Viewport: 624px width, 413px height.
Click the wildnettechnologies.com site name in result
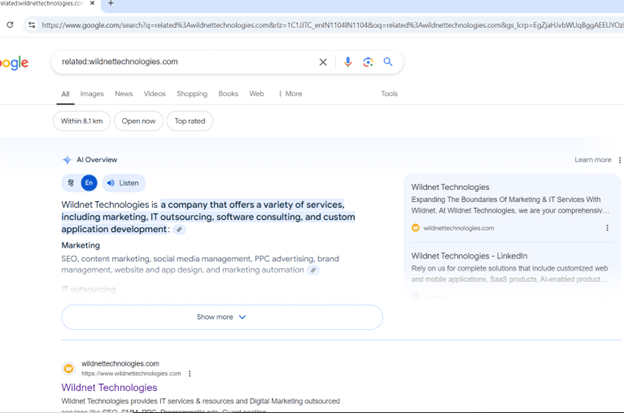point(120,364)
